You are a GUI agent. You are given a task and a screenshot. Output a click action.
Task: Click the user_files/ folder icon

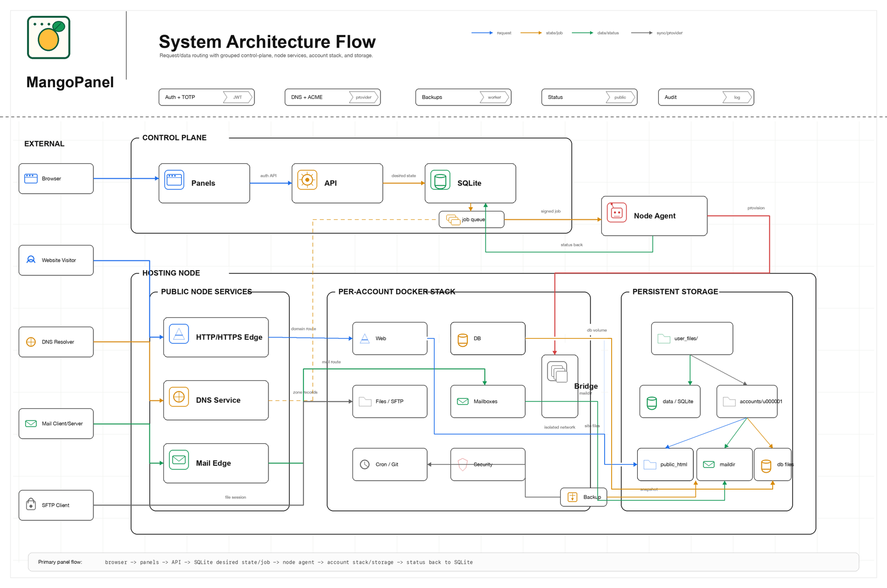(663, 338)
